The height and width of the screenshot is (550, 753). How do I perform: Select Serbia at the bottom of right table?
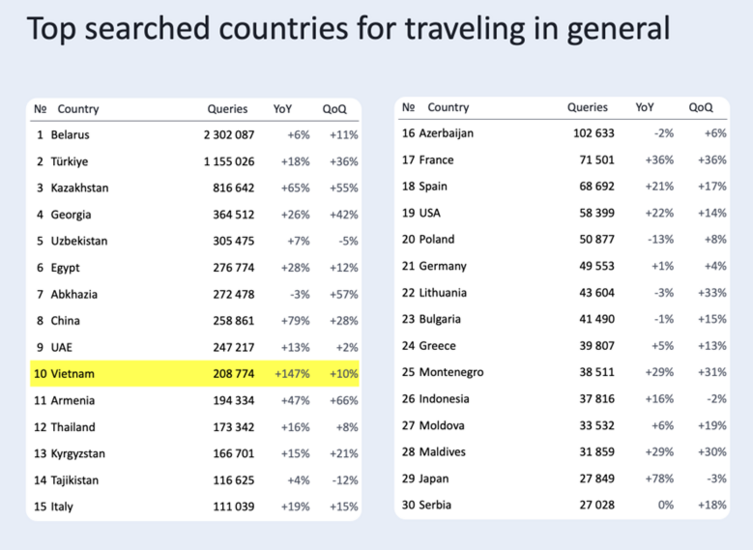437,505
